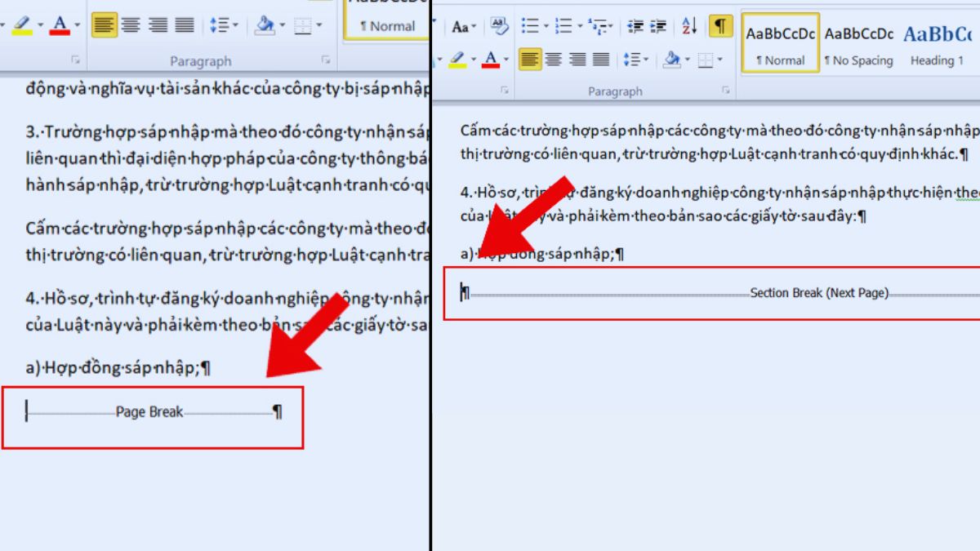This screenshot has height=551, width=980.
Task: Open Font dialog launcher in left window
Action: click(75, 60)
